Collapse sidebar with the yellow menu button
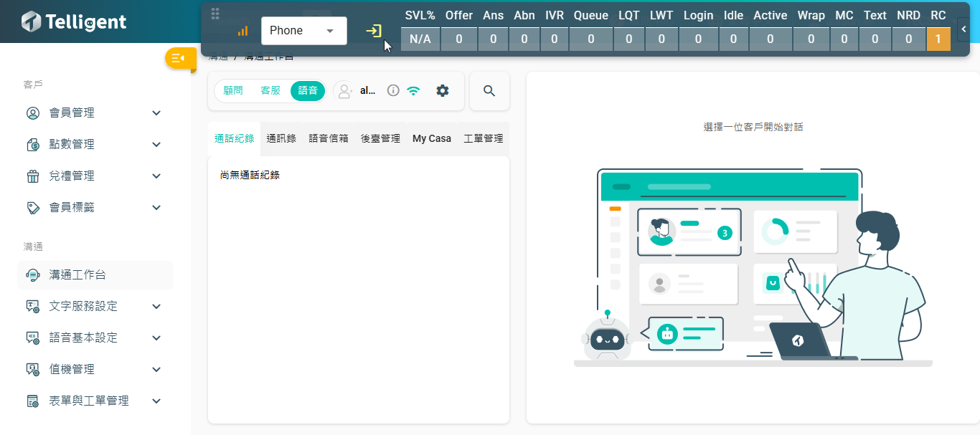Viewport: 980px width, 435px height. point(179,58)
